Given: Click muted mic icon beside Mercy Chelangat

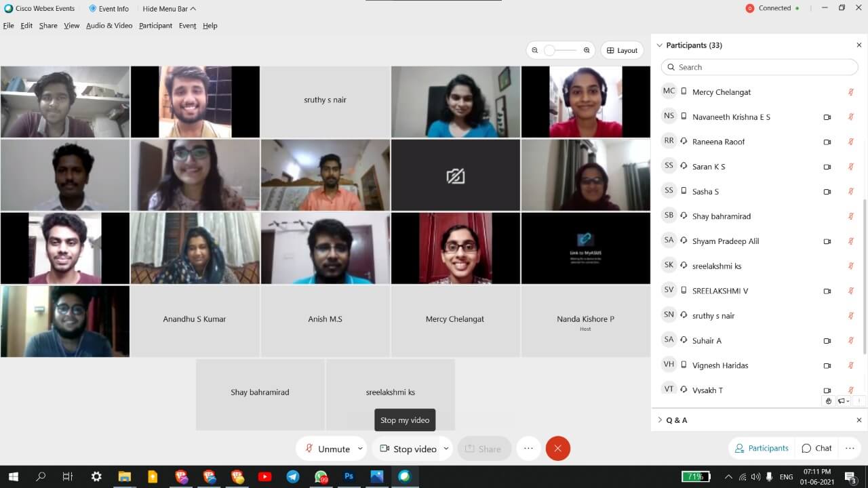Looking at the screenshot, I should pos(850,92).
